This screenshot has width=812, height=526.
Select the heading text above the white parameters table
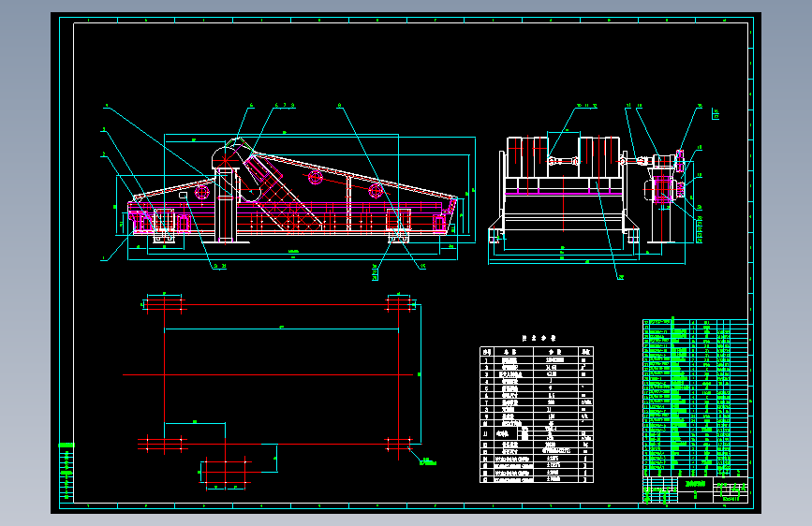click(539, 338)
